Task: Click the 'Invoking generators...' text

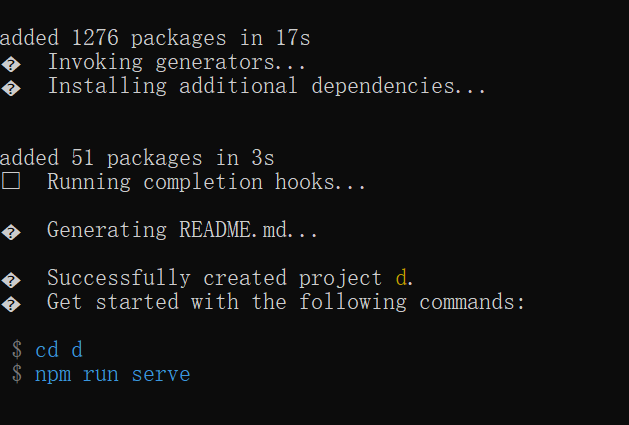Action: 177,63
